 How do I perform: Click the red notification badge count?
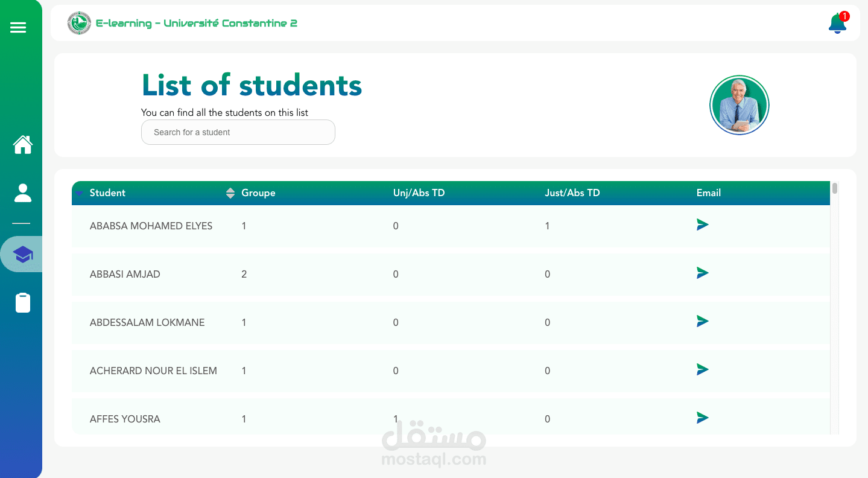click(844, 16)
